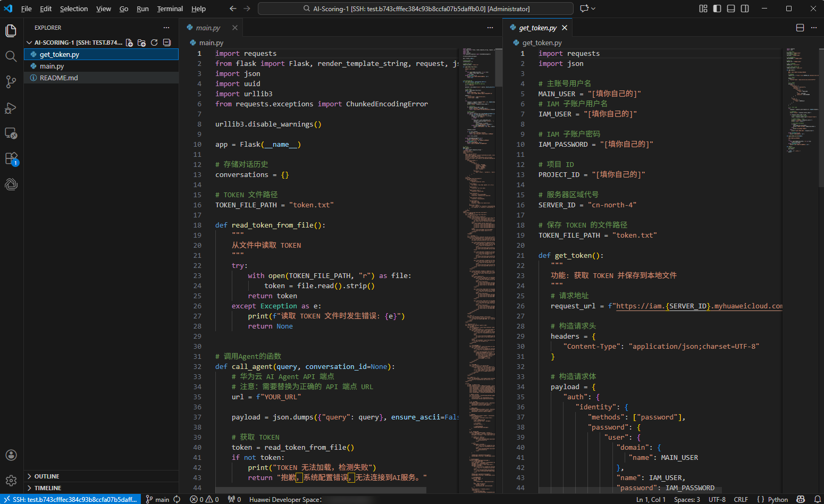
Task: Select README.md in the Explorer tree
Action: point(101,78)
